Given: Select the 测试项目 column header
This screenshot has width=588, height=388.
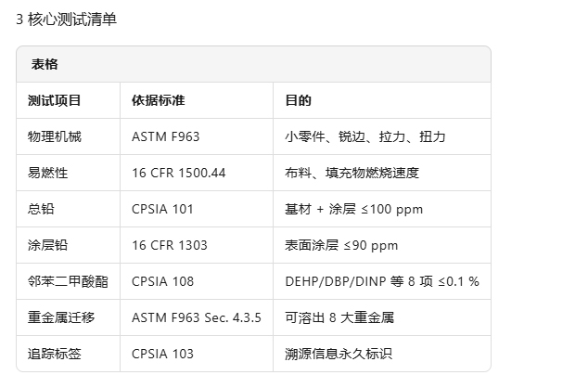Looking at the screenshot, I should pyautogui.click(x=54, y=100).
